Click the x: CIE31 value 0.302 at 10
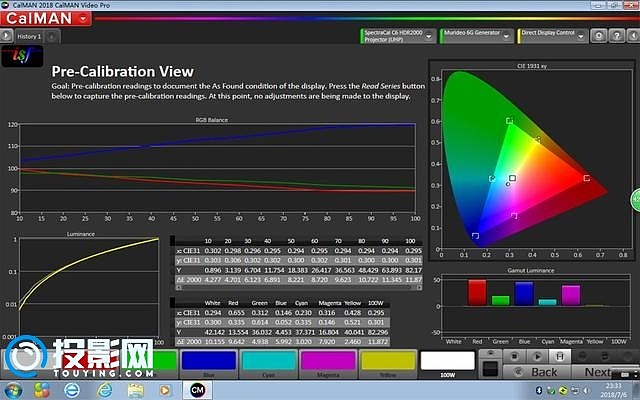The width and height of the screenshot is (640, 400). tap(212, 250)
